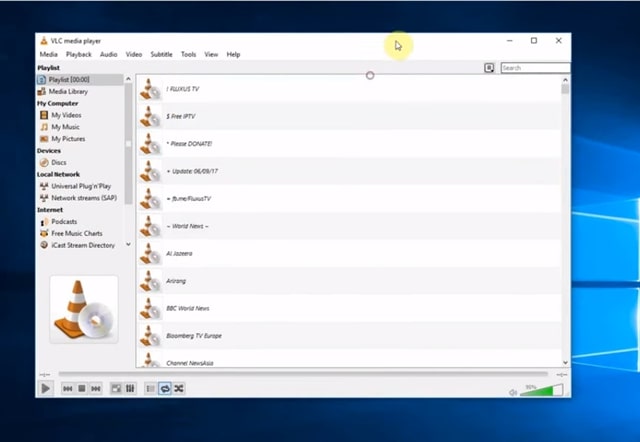This screenshot has height=442, width=640.
Task: Select the fb.me/FluxusTV entry
Action: (x=349, y=199)
